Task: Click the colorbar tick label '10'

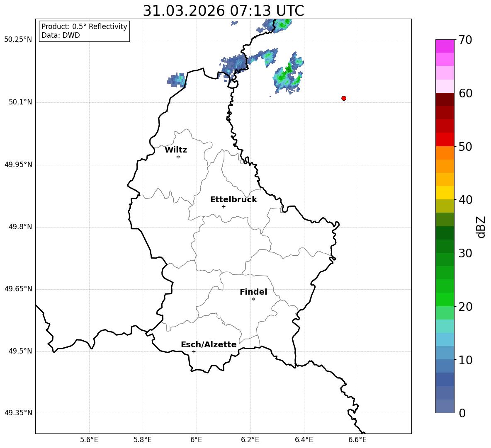Action: pyautogui.click(x=465, y=360)
